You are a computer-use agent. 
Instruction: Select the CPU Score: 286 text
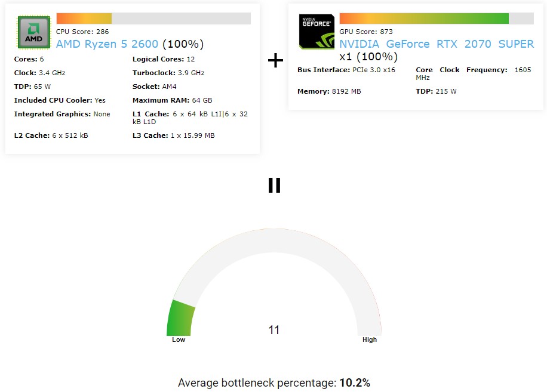click(82, 32)
